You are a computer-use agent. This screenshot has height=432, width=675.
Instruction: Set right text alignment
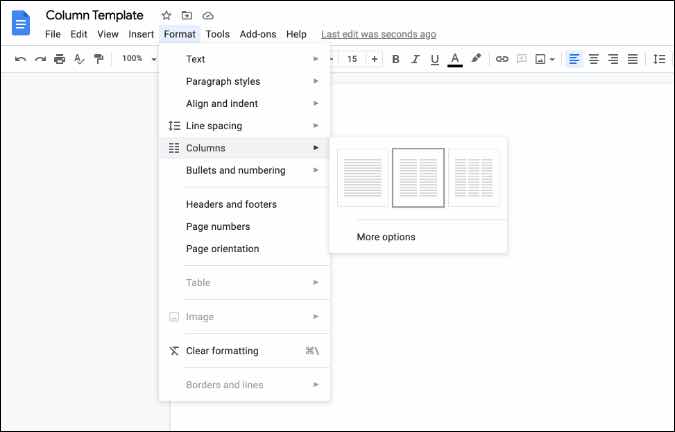coord(613,59)
